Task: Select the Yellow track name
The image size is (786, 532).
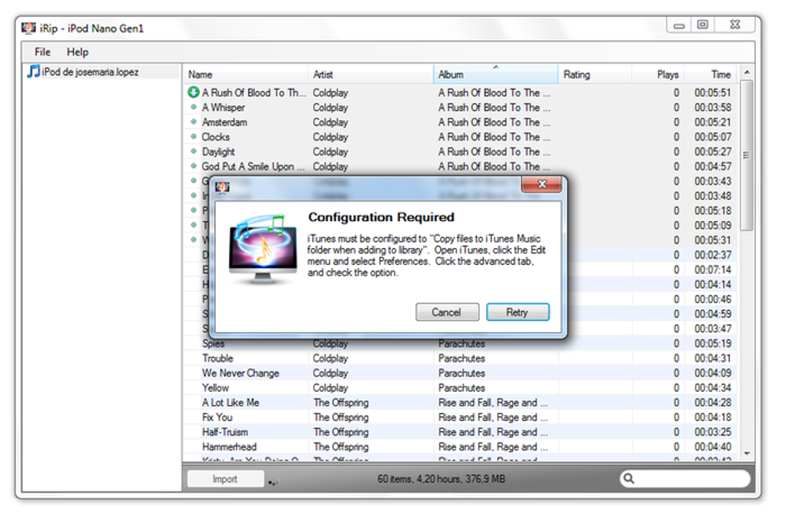Action: pos(216,388)
